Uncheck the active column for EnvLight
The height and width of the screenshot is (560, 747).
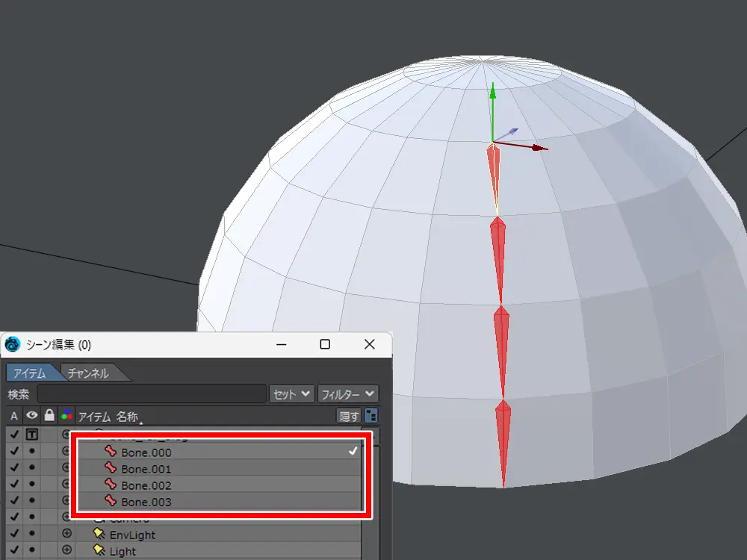coord(14,535)
